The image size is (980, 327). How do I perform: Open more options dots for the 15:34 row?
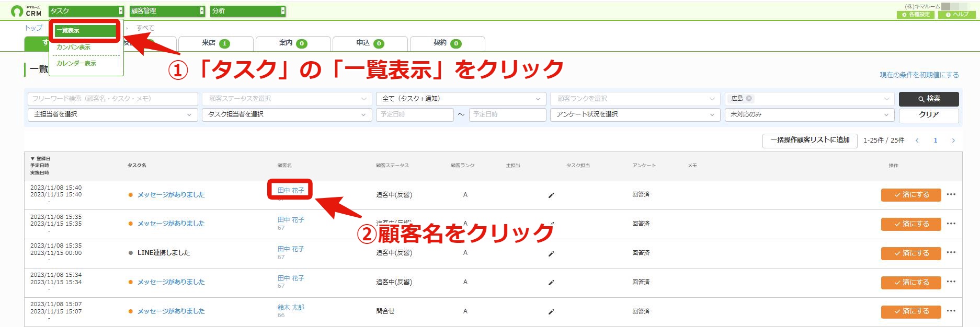[x=951, y=282]
